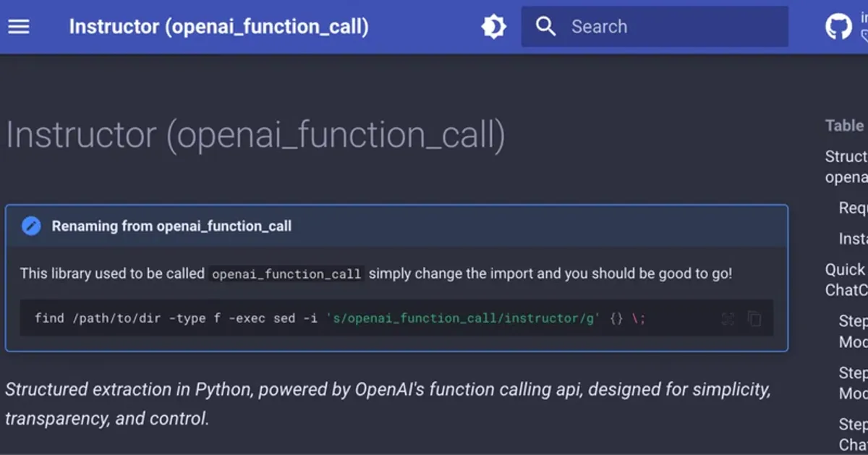Image resolution: width=868 pixels, height=455 pixels.
Task: Click the green sed substitution string in code
Action: [x=462, y=318]
